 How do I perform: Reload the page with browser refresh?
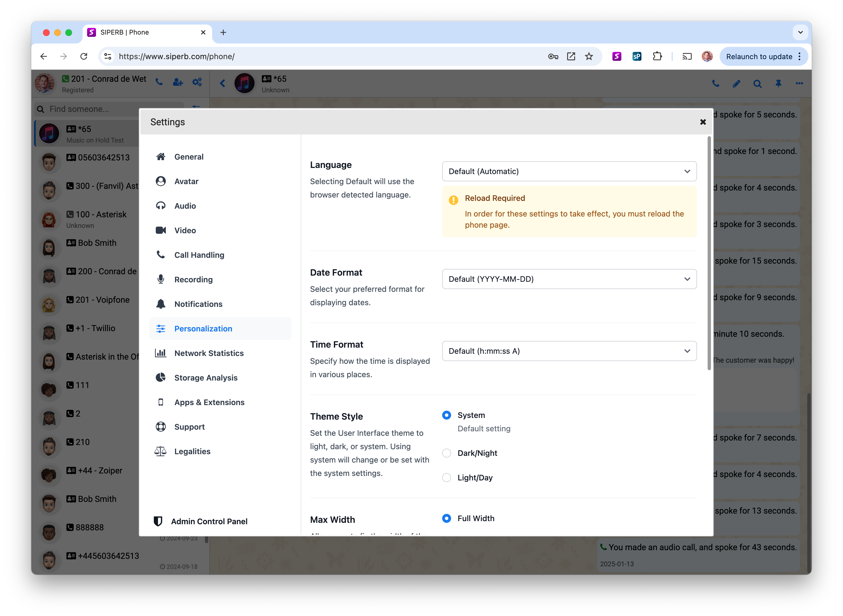84,56
